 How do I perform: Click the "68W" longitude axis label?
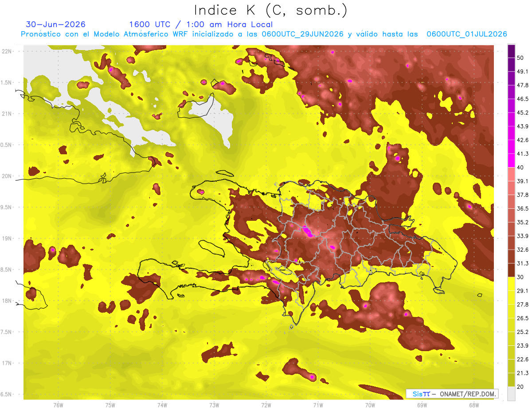point(474,405)
